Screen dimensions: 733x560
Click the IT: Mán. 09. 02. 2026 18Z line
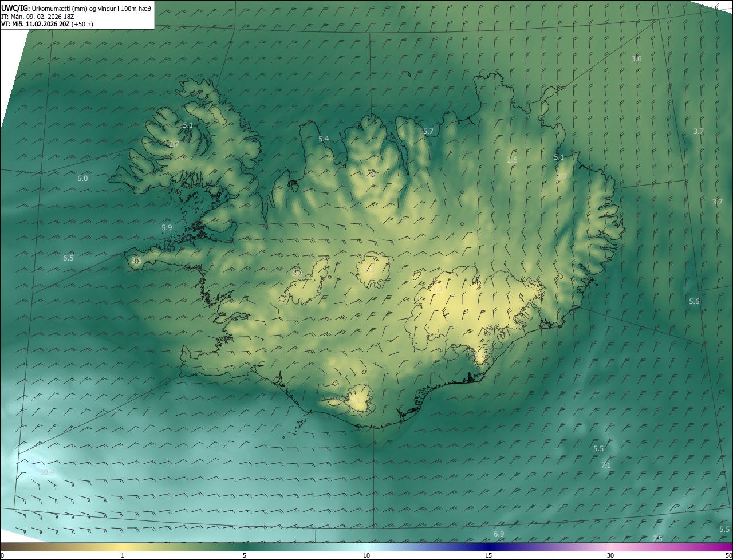[38, 17]
